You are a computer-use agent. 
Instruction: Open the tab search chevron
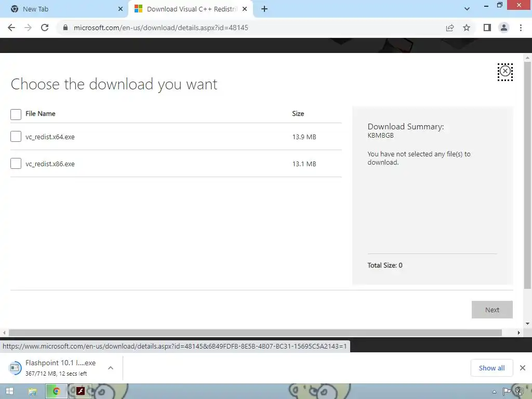click(467, 9)
